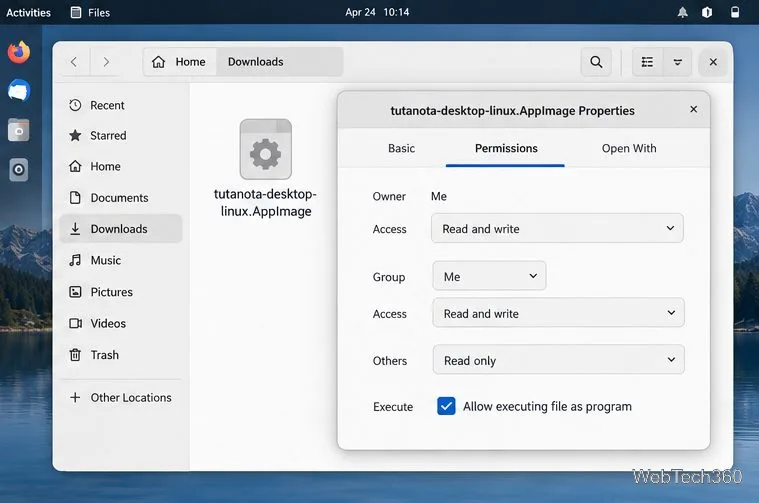Open Firefox from the dock
759x503 pixels.
point(18,52)
